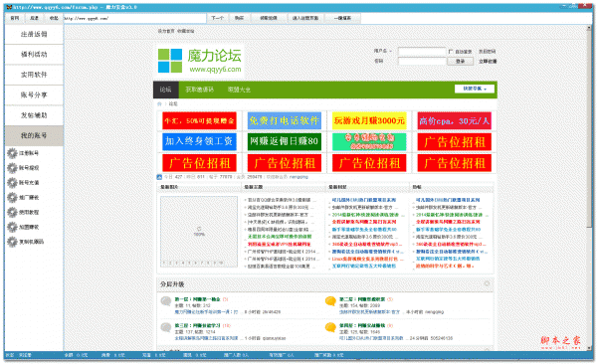Open the 高价cpa 30元/人 ad banner
Viewport: 597px width, 364px height.
pyautogui.click(x=455, y=120)
